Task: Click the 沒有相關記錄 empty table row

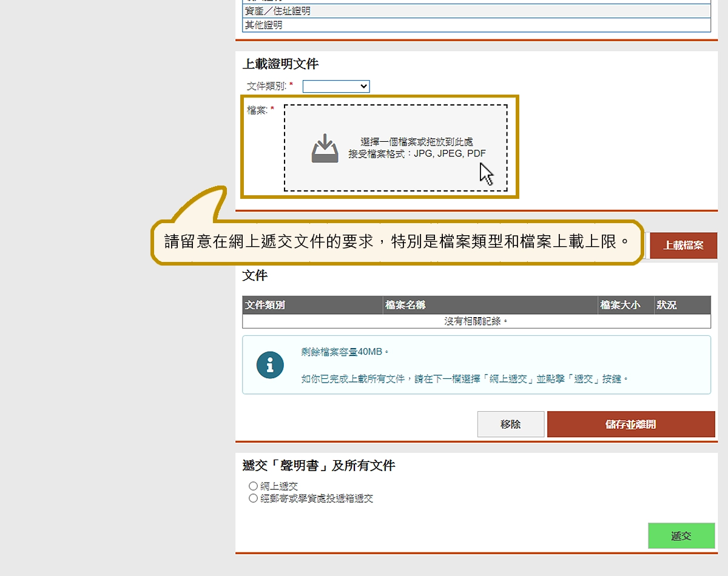Action: 476,321
